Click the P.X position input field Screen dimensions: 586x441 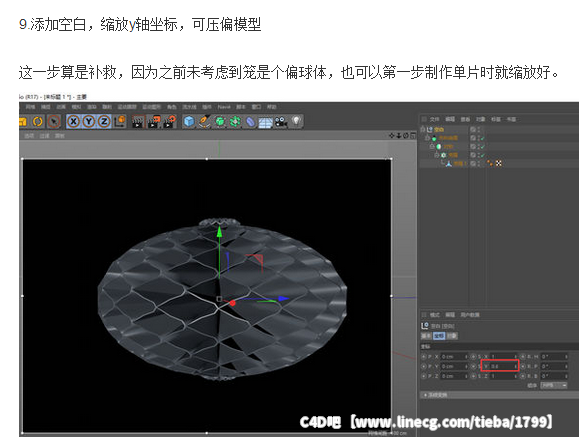coord(454,357)
